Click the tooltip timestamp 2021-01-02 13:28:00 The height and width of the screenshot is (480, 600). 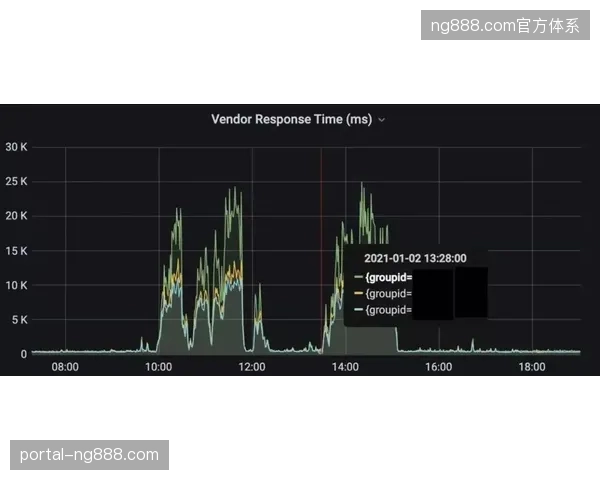415,258
